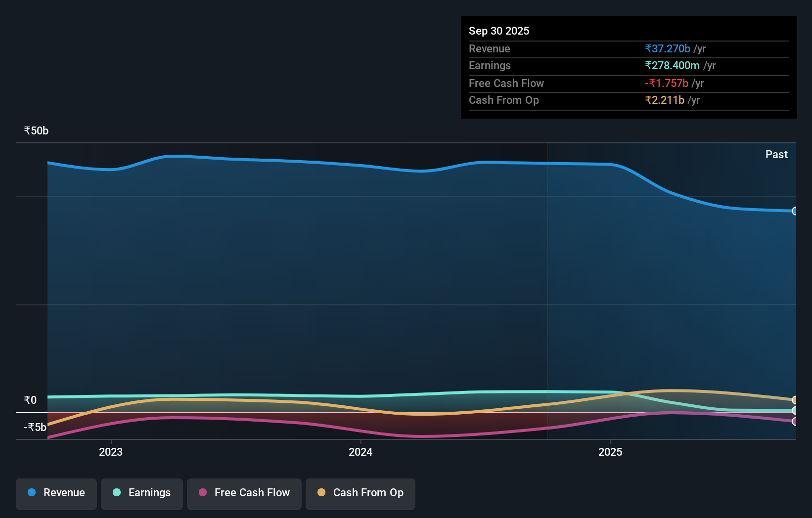
Task: Collapse the Cash From Op legend chip
Action: (x=360, y=494)
